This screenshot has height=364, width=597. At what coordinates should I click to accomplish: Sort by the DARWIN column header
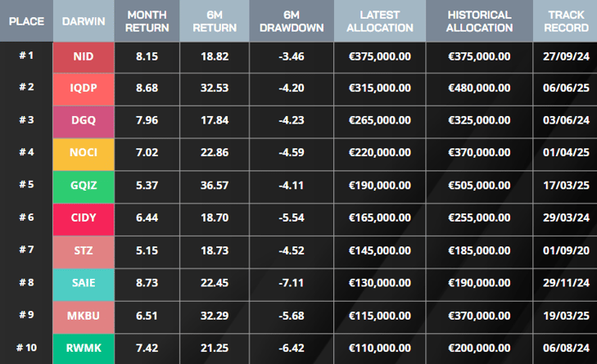coord(83,21)
